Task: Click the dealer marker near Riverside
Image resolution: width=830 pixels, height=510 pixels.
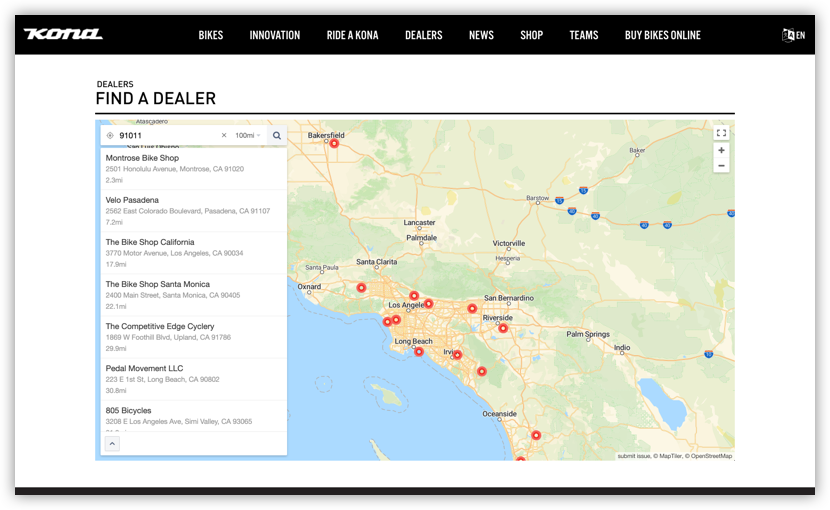Action: pyautogui.click(x=503, y=328)
